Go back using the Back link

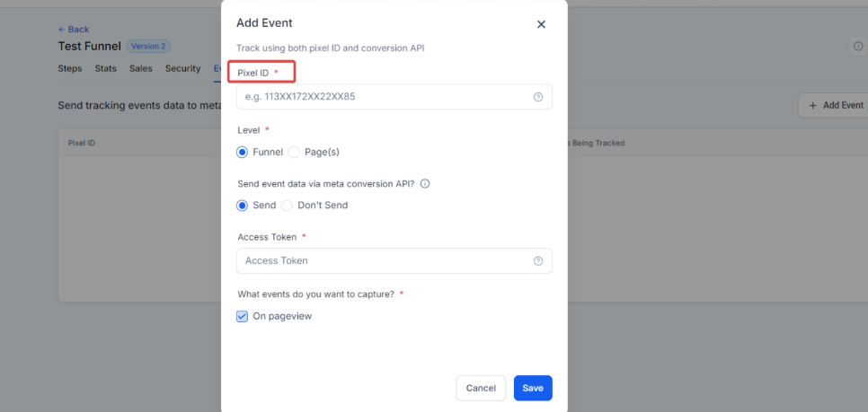(x=74, y=29)
